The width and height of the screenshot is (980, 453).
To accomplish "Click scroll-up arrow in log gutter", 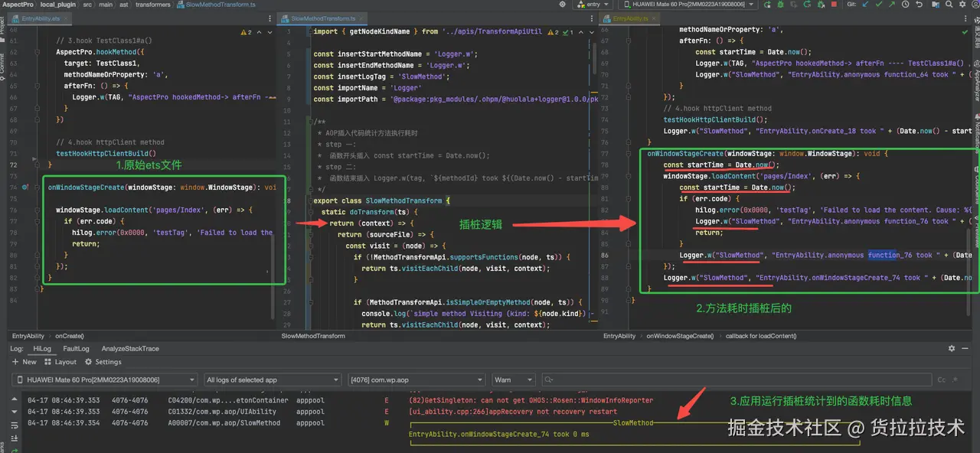I will coord(15,399).
